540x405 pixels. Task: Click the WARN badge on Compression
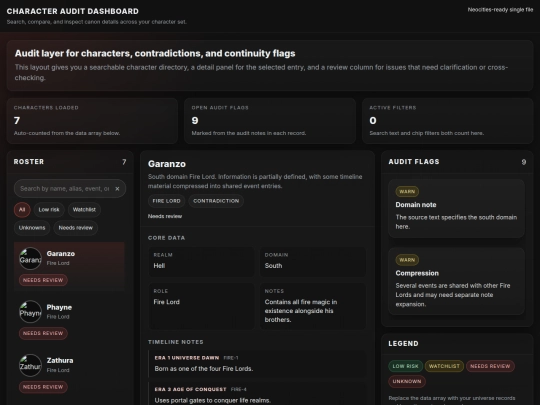coord(407,260)
